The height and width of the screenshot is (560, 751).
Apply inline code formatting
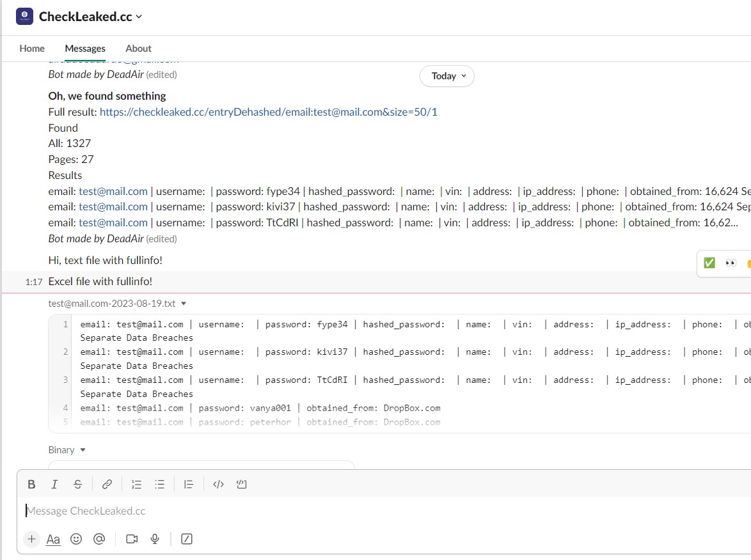pos(218,485)
